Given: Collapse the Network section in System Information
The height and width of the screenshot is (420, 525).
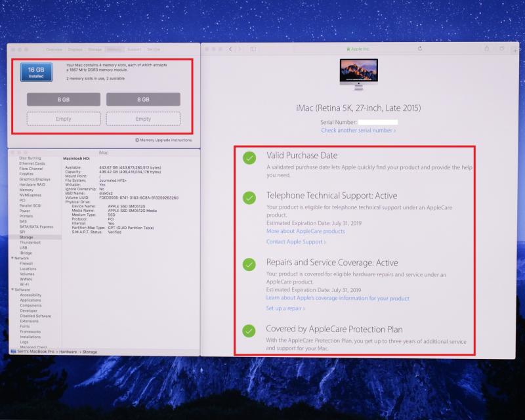Looking at the screenshot, I should point(12,258).
